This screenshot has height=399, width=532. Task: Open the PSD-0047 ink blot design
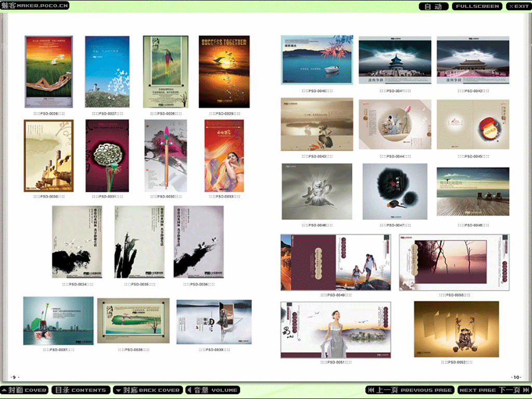[x=395, y=191]
